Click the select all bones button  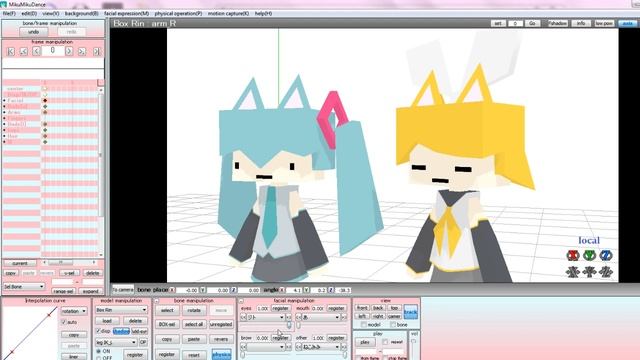194,324
